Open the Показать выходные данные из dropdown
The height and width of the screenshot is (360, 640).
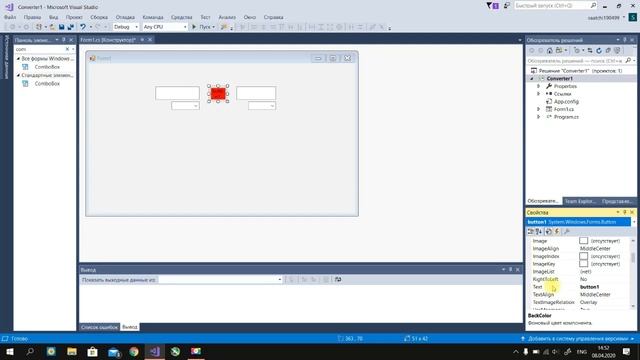point(220,280)
